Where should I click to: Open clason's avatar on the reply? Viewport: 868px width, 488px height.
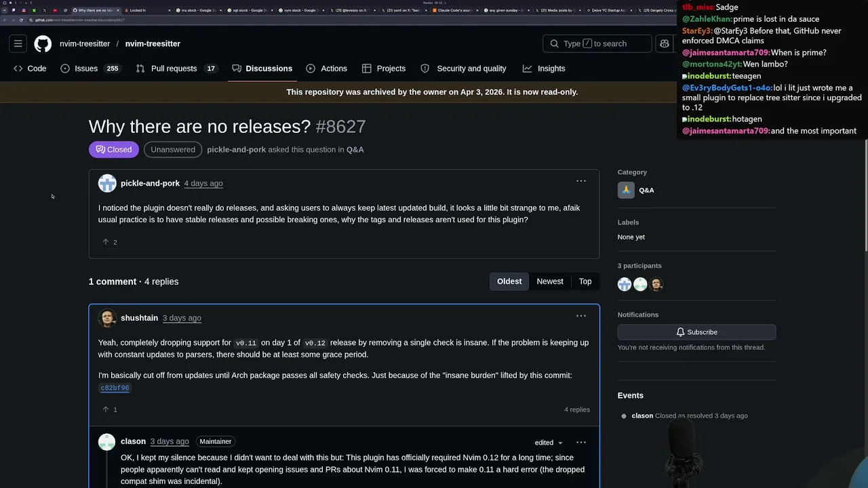(x=106, y=442)
